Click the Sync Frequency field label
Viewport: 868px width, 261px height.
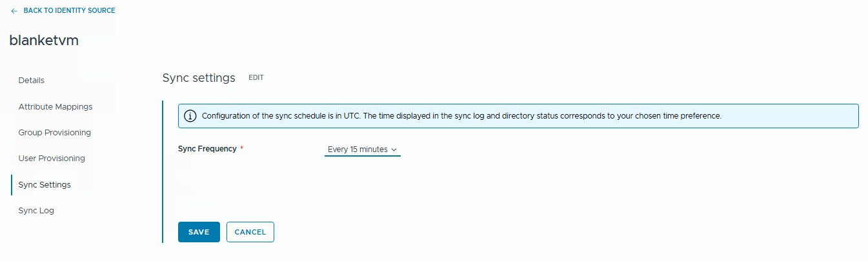(x=207, y=149)
